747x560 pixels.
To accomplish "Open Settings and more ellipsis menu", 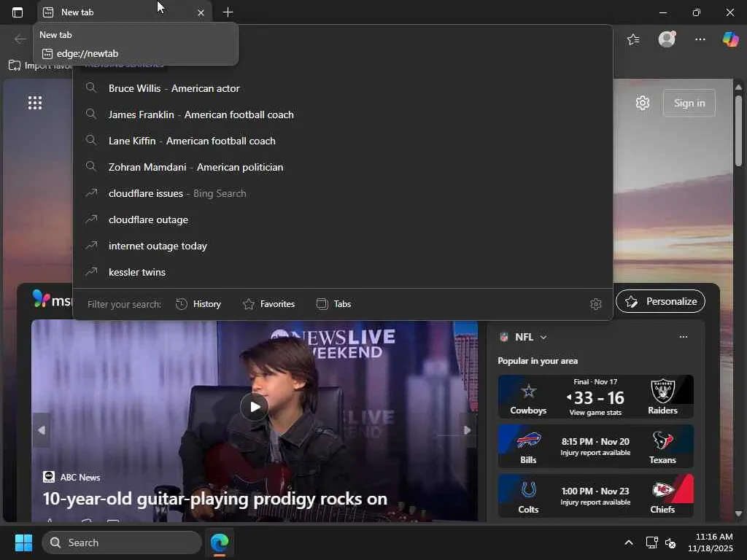I will click(700, 39).
